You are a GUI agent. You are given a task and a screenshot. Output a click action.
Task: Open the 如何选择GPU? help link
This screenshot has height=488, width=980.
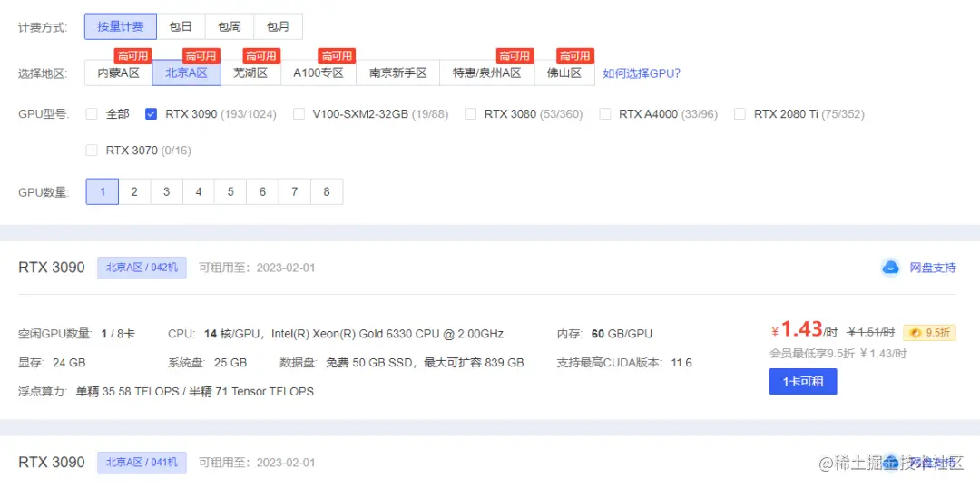tap(642, 73)
